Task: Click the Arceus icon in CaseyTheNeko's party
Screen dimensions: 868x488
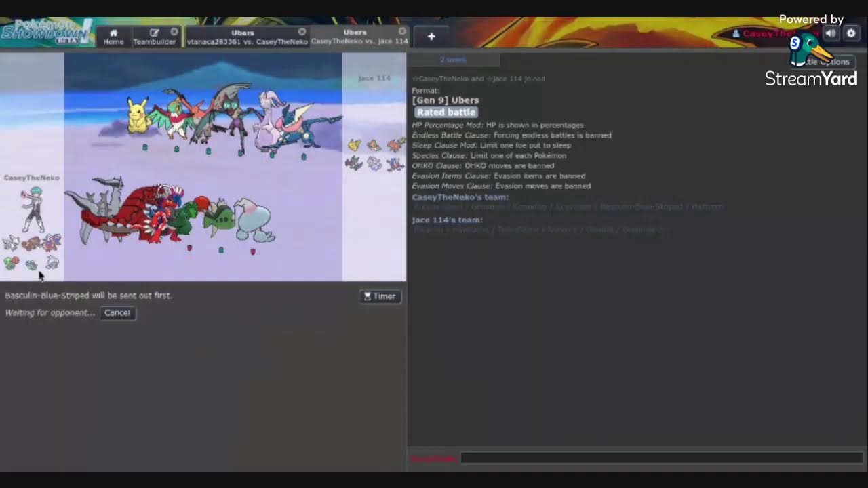Action: tap(11, 243)
